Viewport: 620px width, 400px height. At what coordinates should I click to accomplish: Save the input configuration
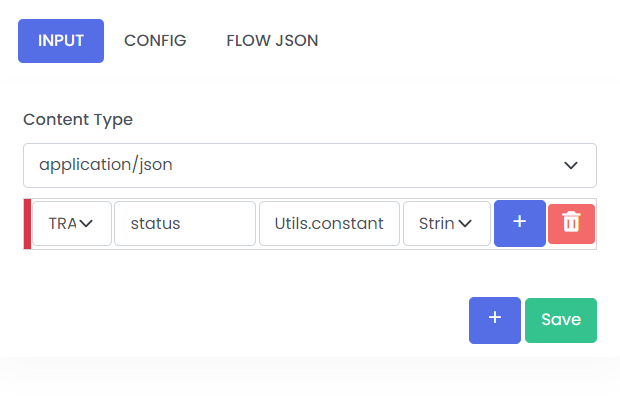[x=561, y=320]
